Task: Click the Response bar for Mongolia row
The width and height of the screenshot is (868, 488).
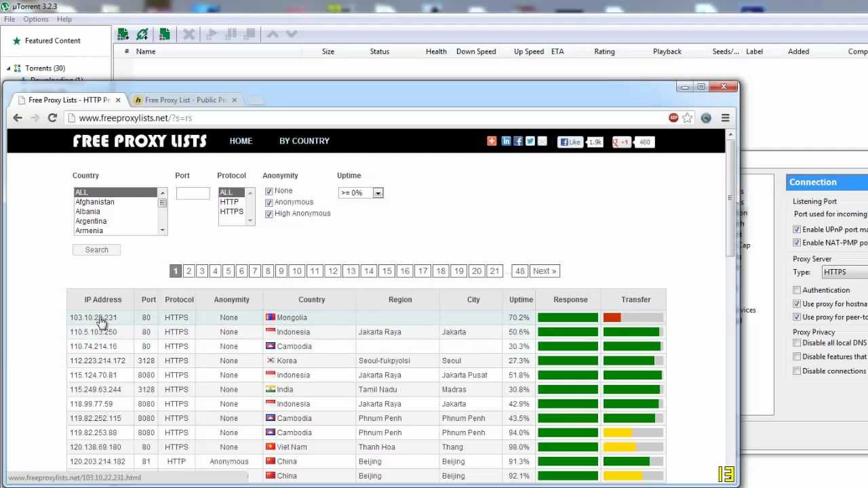Action: [568, 317]
